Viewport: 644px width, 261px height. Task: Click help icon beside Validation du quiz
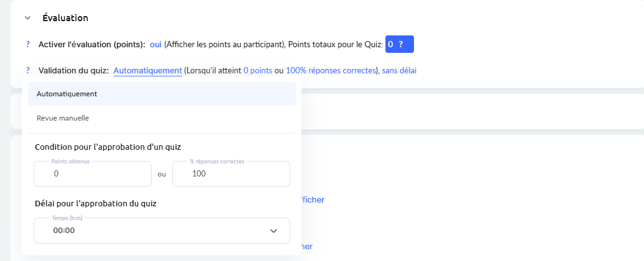28,71
